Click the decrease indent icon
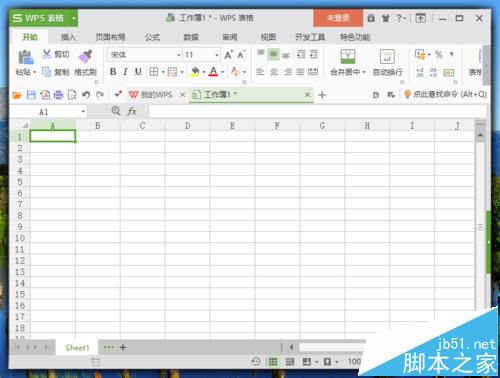This screenshot has width=500, height=378. coord(301,54)
